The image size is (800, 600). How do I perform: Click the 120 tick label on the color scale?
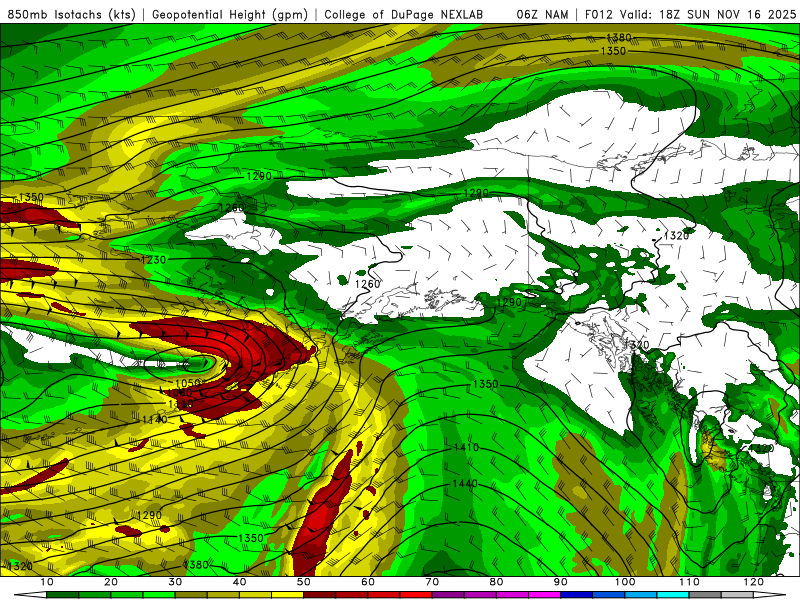point(754,582)
